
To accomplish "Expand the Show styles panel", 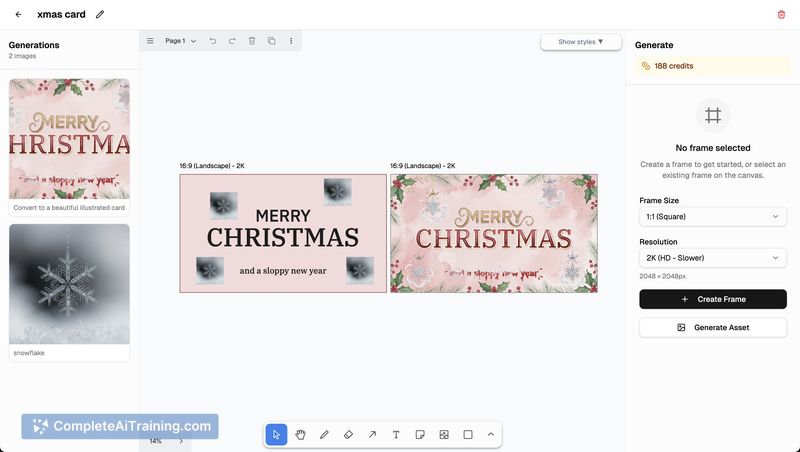I will coord(581,42).
